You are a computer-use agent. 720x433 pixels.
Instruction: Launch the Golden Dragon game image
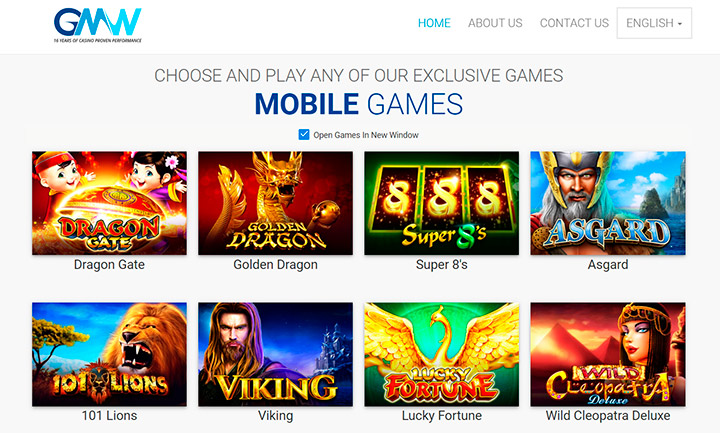(276, 203)
